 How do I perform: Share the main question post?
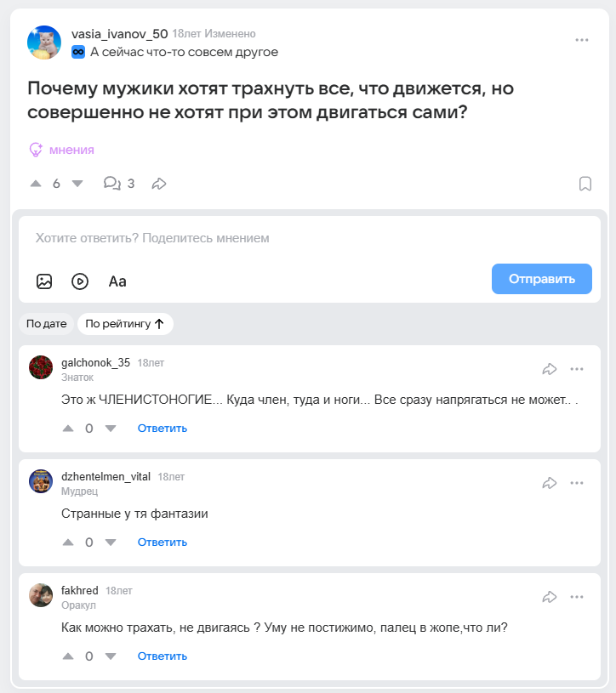(x=159, y=184)
